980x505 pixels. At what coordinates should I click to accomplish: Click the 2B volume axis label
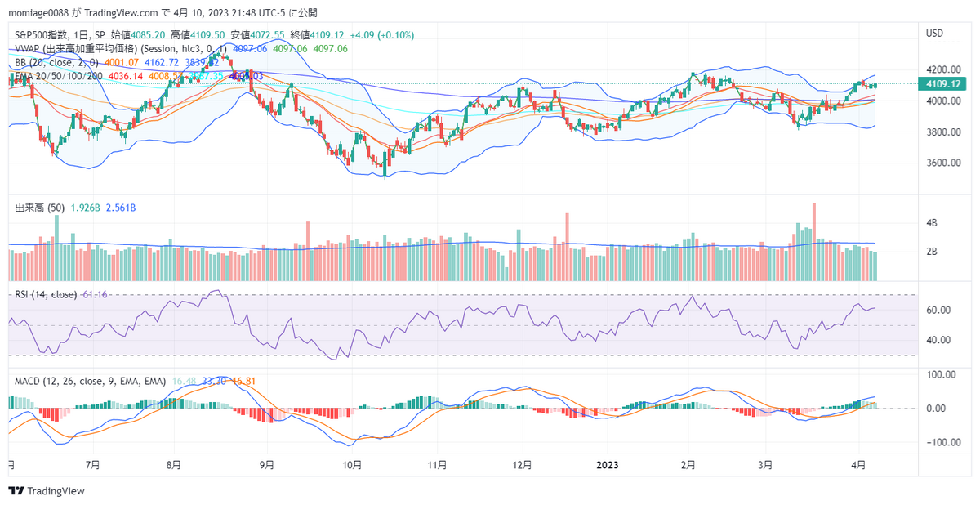tap(931, 252)
